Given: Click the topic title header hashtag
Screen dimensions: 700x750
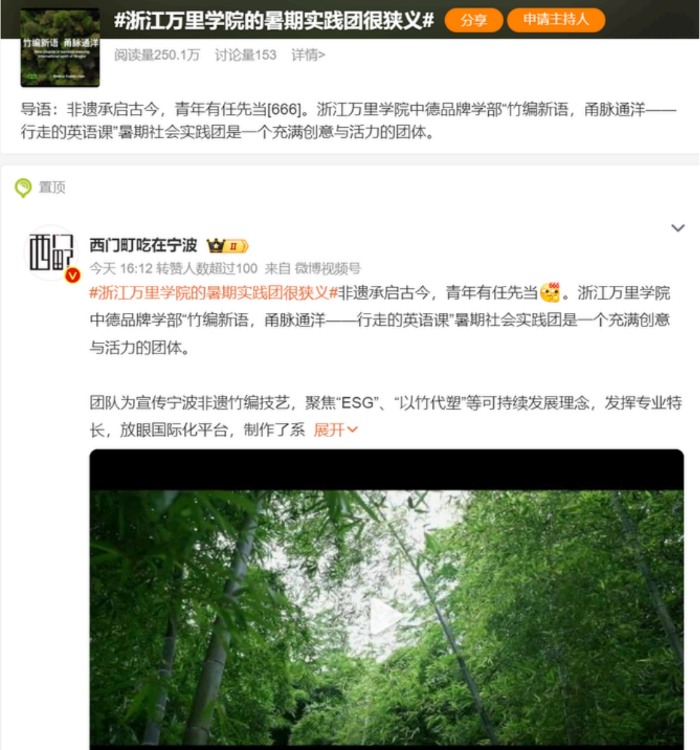Looking at the screenshot, I should tap(274, 21).
